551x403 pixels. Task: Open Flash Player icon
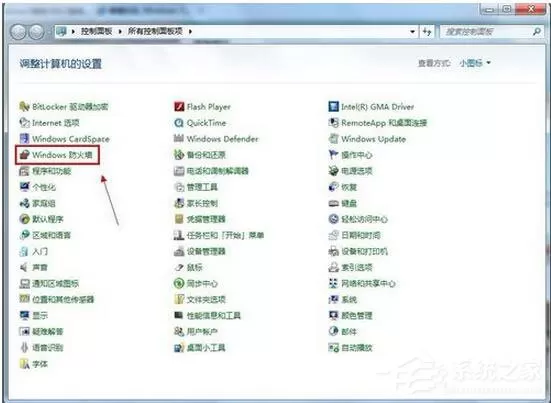(x=179, y=106)
